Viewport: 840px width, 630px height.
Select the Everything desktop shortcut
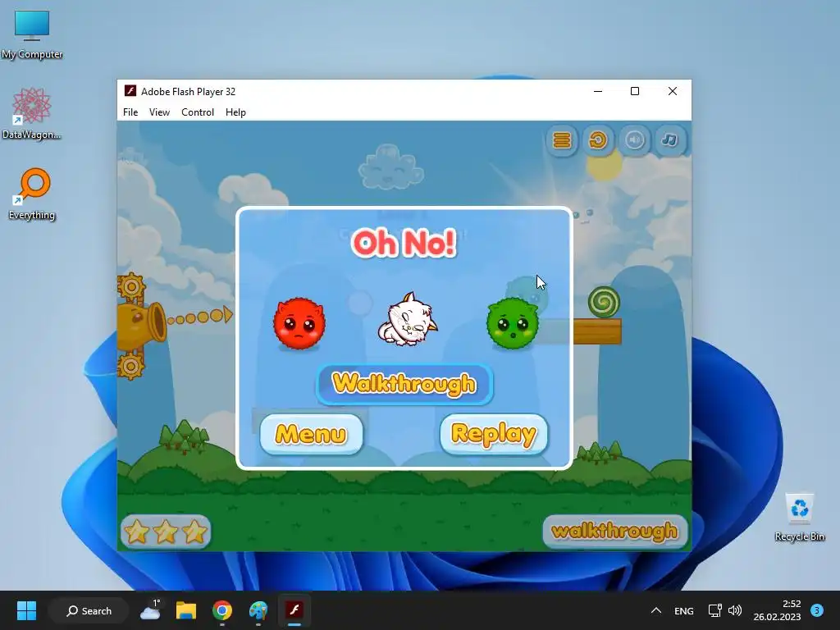(x=32, y=194)
